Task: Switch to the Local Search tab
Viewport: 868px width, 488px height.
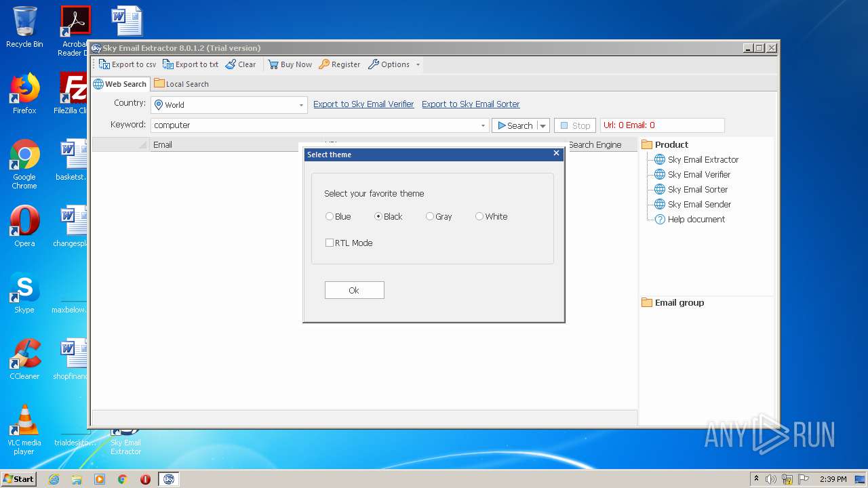Action: (x=181, y=84)
